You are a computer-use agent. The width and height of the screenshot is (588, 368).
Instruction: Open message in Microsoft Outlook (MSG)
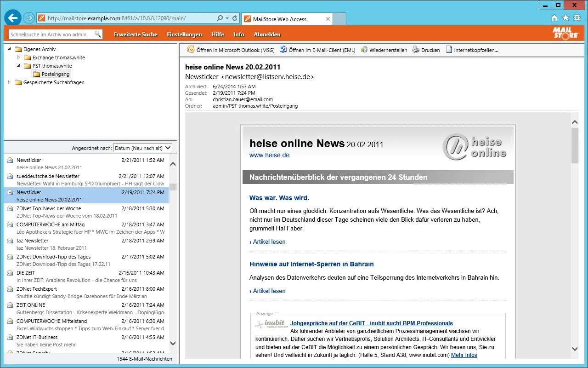[x=236, y=50]
